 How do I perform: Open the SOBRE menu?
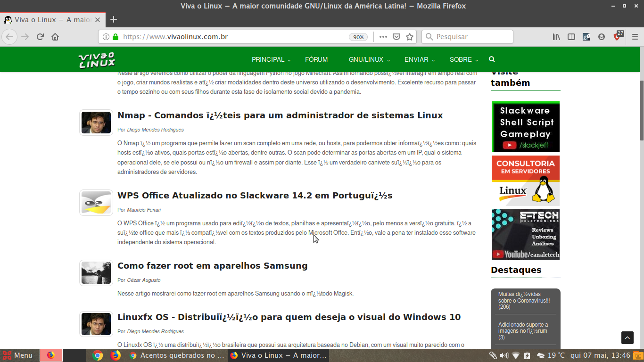[x=461, y=59]
